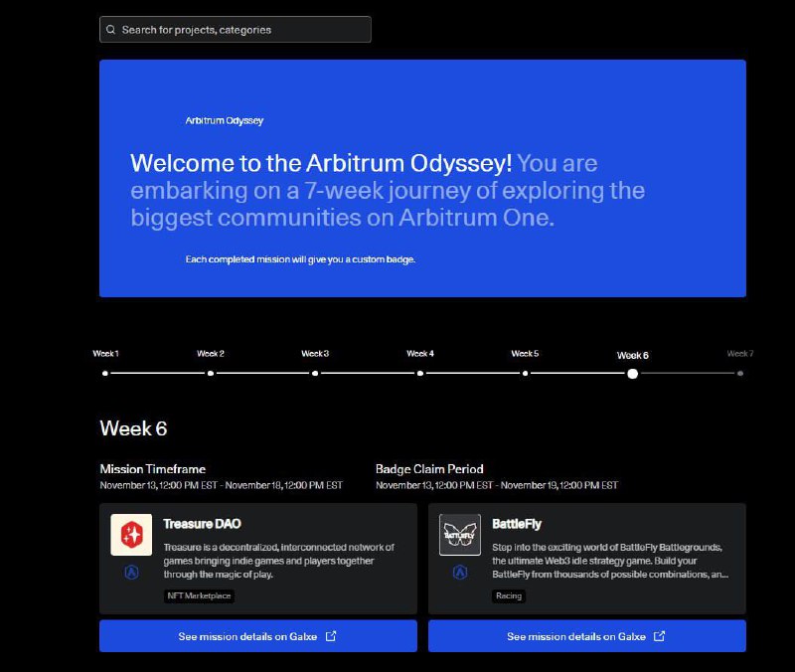Click the search magnifier icon
The width and height of the screenshot is (795, 672).
pos(110,30)
